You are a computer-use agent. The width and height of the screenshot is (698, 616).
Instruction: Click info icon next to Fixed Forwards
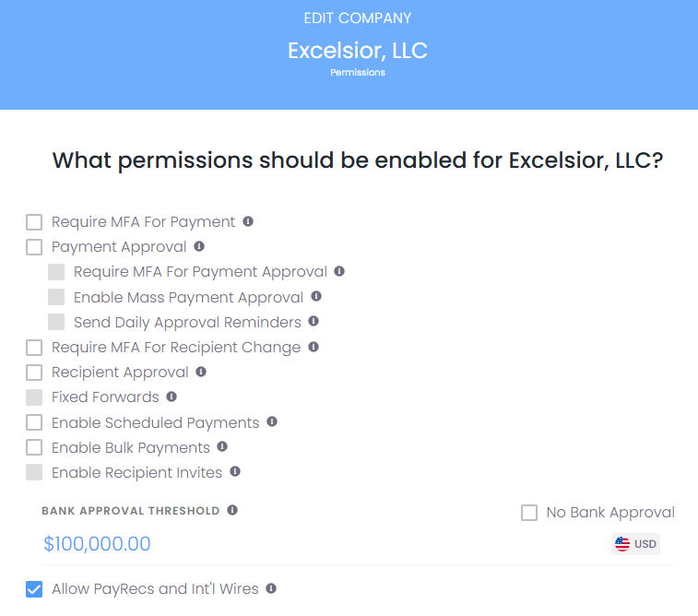(x=172, y=397)
